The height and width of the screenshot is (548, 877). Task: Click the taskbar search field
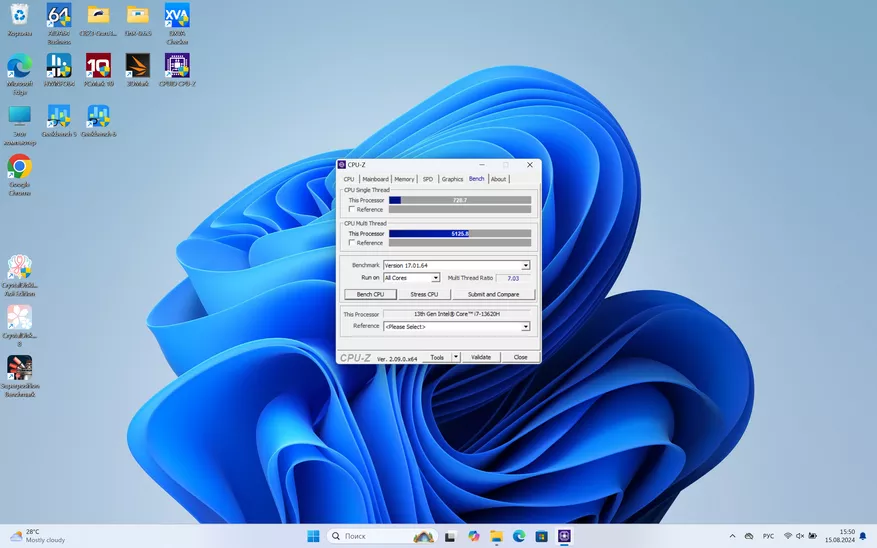pyautogui.click(x=368, y=536)
